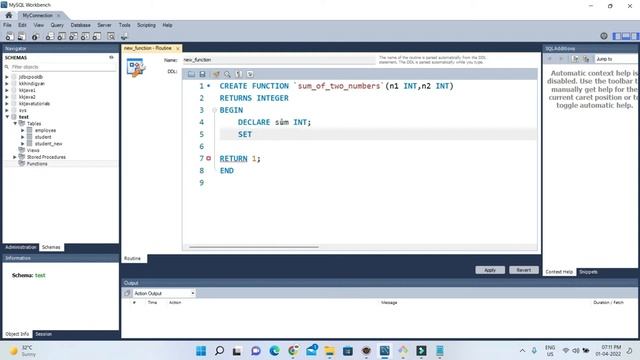This screenshot has width=640, height=360.
Task: Close the new_function - Routine tab
Action: pos(178,48)
